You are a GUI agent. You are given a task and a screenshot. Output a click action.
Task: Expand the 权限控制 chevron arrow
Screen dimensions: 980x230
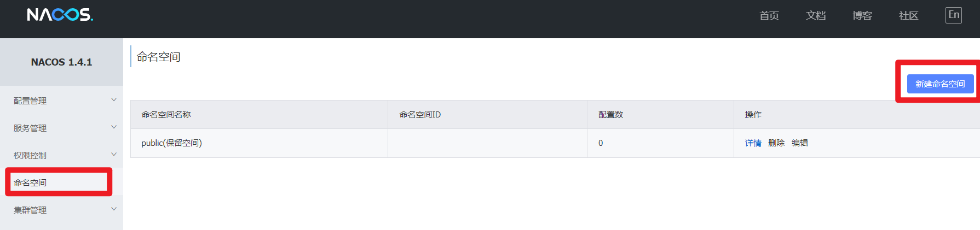(x=114, y=155)
